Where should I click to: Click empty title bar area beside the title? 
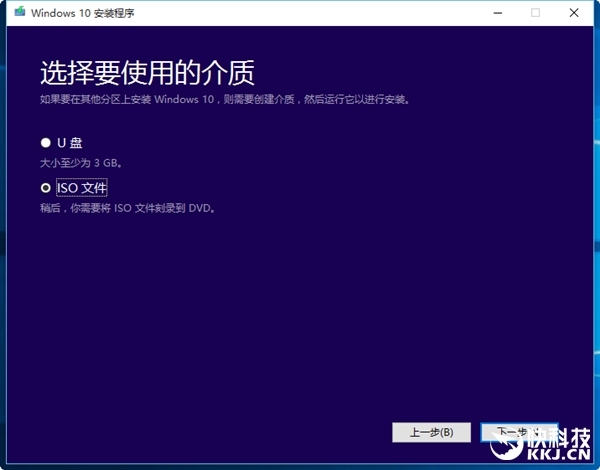[x=300, y=13]
